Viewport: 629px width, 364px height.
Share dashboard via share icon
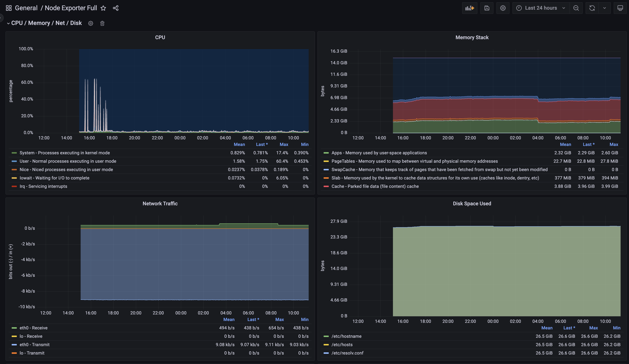click(116, 8)
